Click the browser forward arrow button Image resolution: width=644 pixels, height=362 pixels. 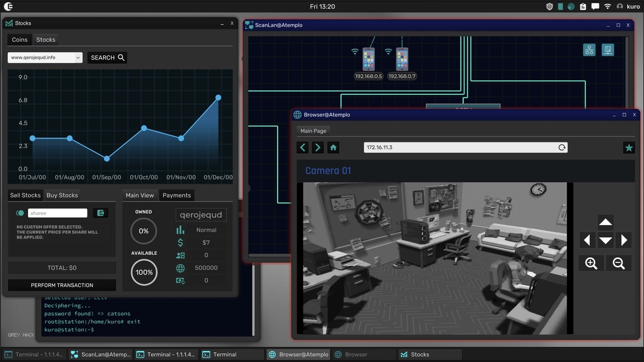coord(318,148)
